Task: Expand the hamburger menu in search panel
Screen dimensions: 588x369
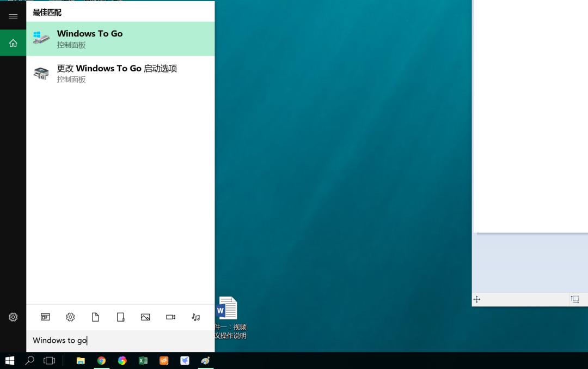Action: click(13, 16)
